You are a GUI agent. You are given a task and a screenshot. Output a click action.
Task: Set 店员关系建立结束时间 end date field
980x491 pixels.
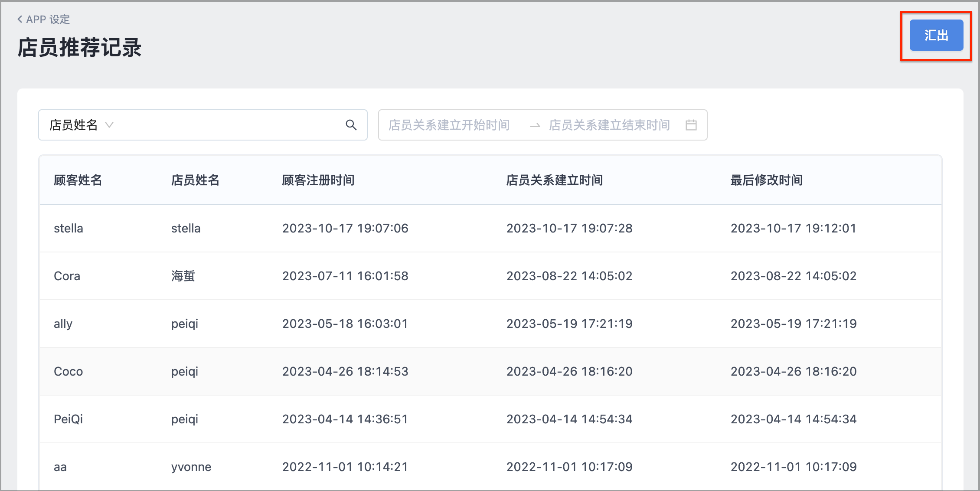[610, 125]
